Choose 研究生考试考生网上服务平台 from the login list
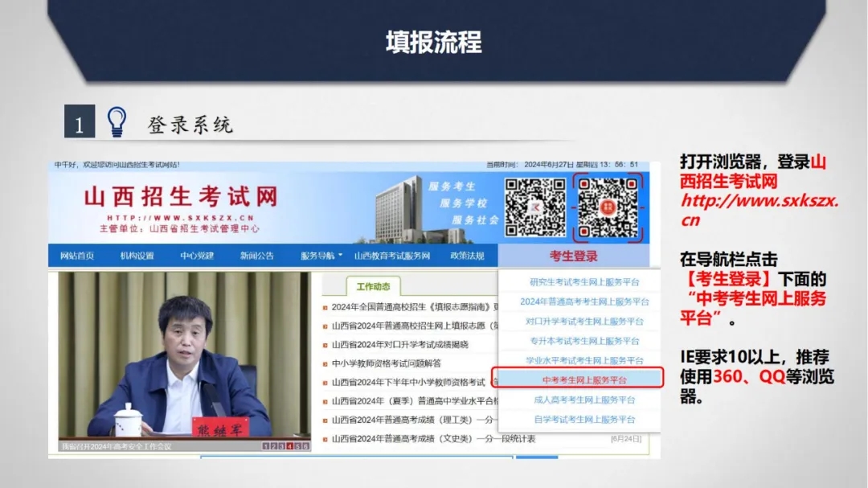The image size is (868, 488). [583, 282]
